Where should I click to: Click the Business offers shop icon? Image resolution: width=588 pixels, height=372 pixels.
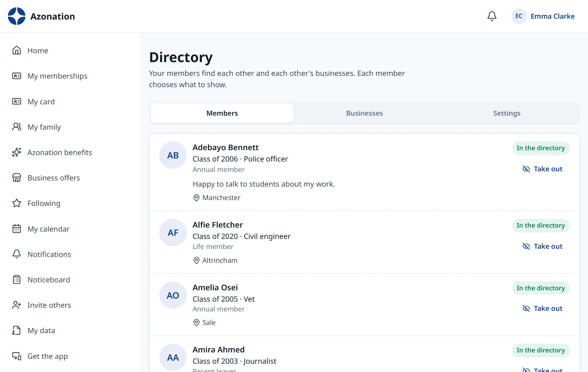17,178
